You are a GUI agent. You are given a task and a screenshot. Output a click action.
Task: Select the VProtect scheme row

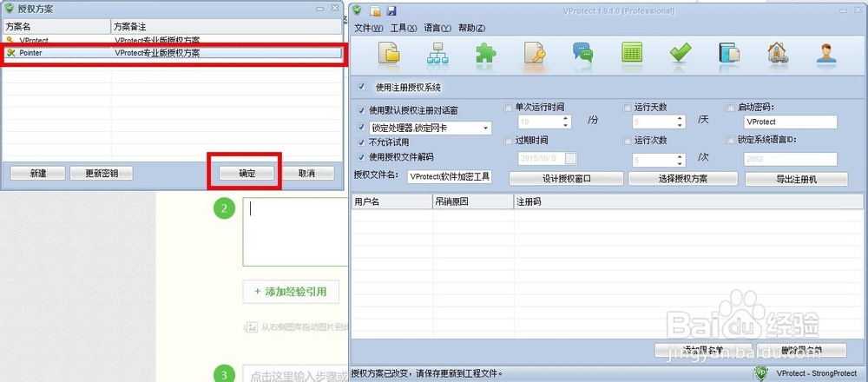172,41
